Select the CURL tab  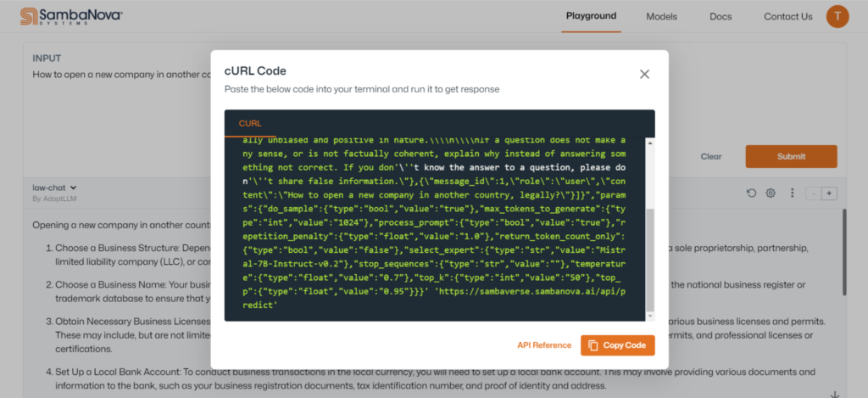(250, 124)
